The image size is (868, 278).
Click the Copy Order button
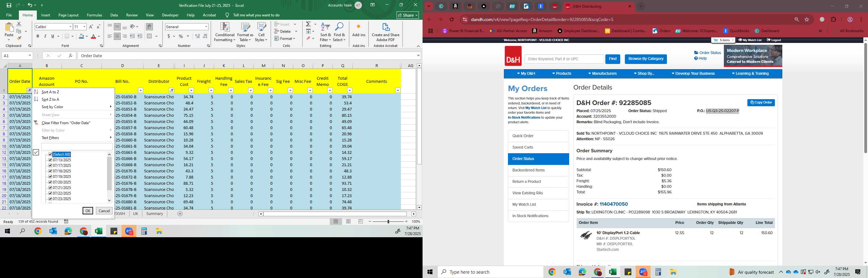(761, 103)
